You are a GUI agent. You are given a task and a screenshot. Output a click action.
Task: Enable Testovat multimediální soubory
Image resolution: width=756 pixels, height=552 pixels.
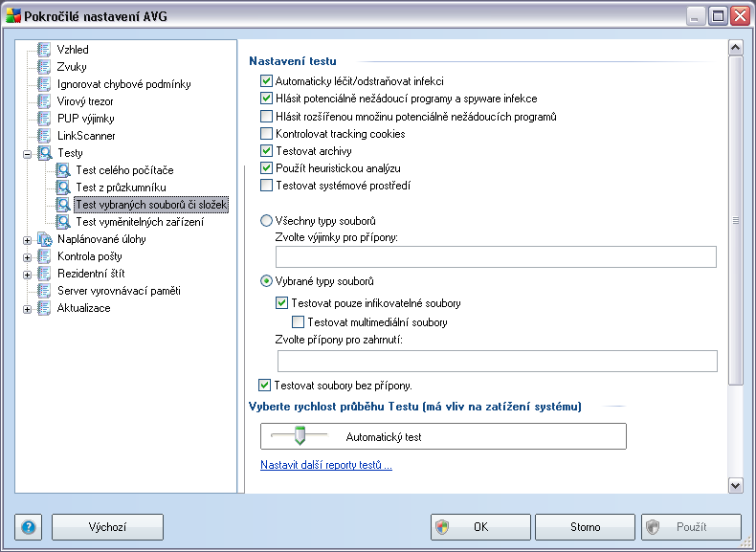pos(299,322)
